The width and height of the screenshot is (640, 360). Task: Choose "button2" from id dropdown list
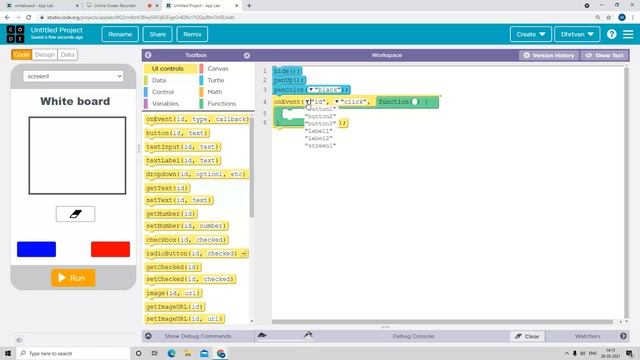[x=320, y=116]
